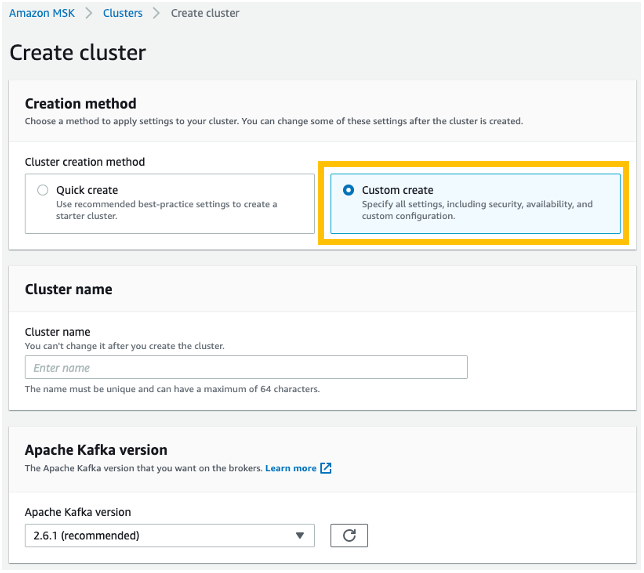Click the 'maximum of 64 characters' hint text
The image size is (644, 573).
coord(172,389)
